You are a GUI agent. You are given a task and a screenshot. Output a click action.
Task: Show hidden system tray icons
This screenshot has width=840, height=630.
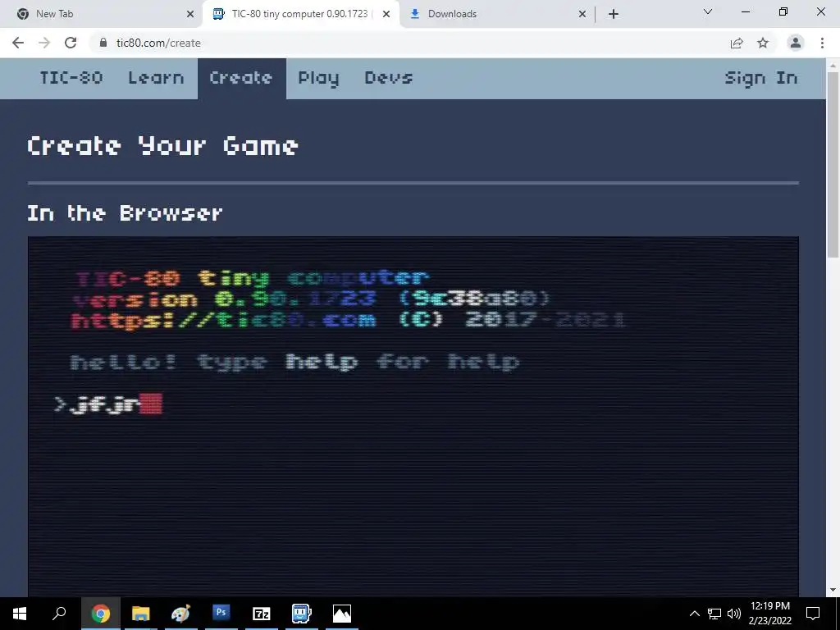[694, 614]
